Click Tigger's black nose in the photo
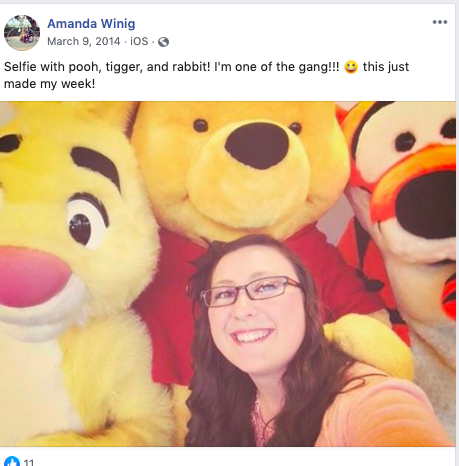The height and width of the screenshot is (466, 459). coord(427,204)
